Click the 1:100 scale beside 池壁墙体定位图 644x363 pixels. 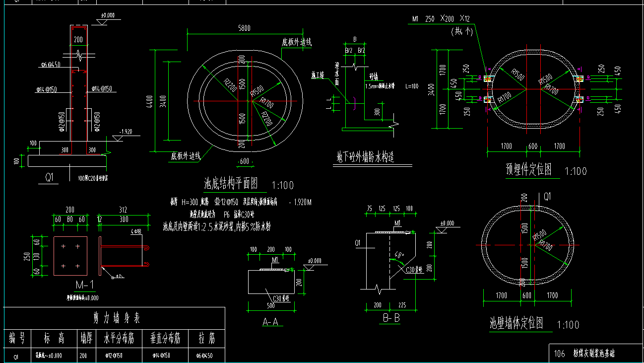click(x=568, y=325)
